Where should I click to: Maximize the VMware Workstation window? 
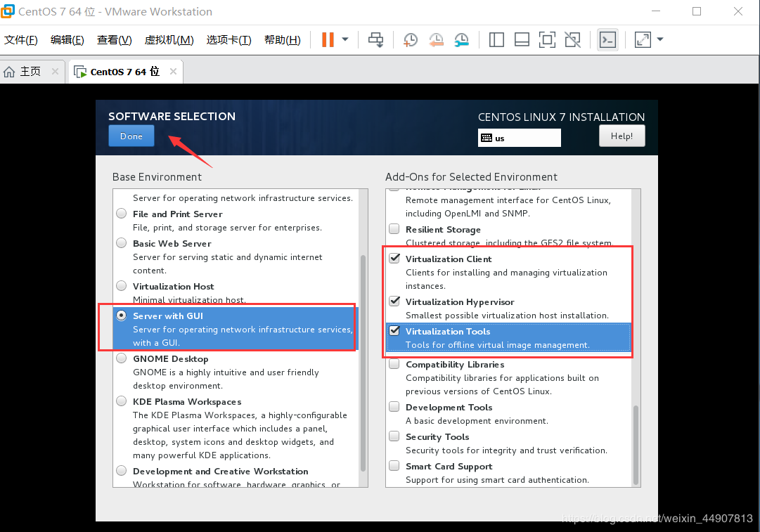[697, 11]
